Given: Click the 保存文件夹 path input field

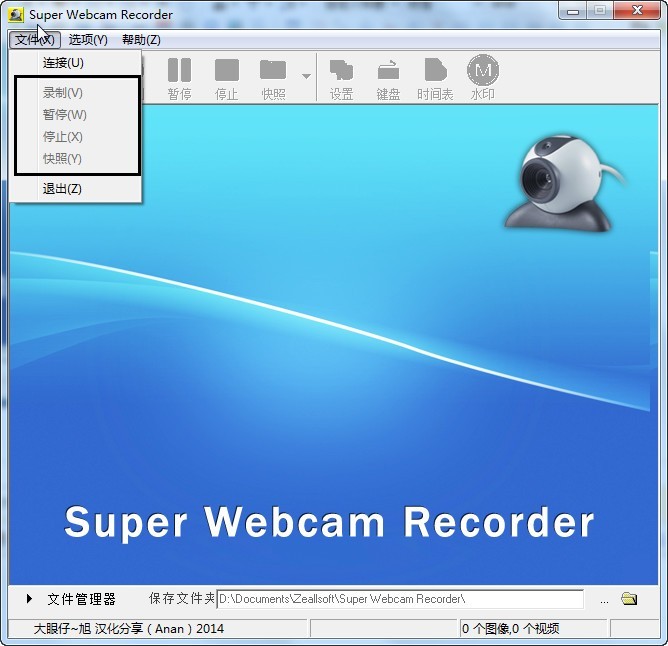Looking at the screenshot, I should (400, 599).
